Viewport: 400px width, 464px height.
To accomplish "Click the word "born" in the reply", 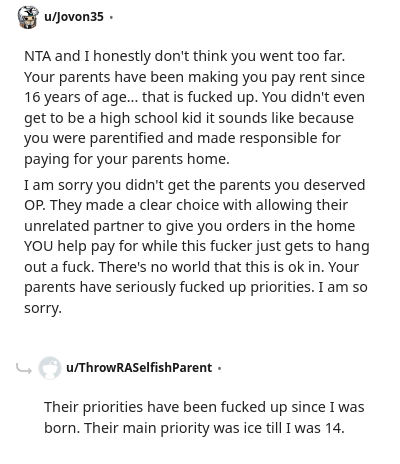I will click(x=61, y=428).
